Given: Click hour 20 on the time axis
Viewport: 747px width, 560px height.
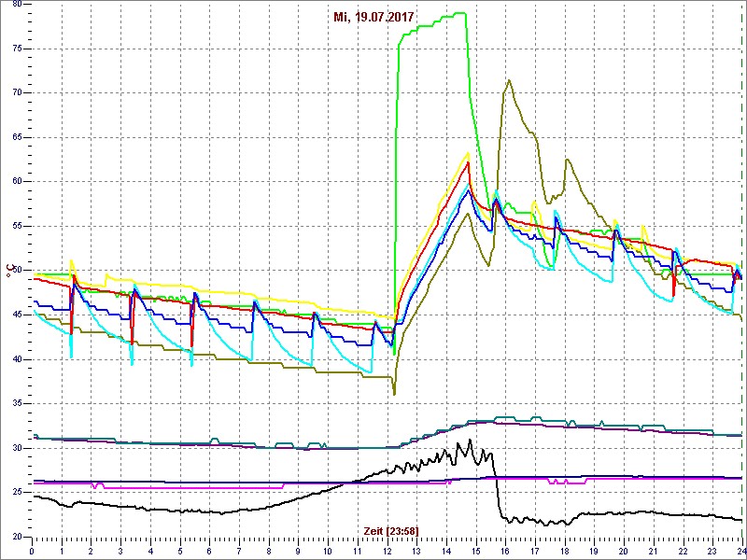Looking at the screenshot, I should click(x=623, y=551).
